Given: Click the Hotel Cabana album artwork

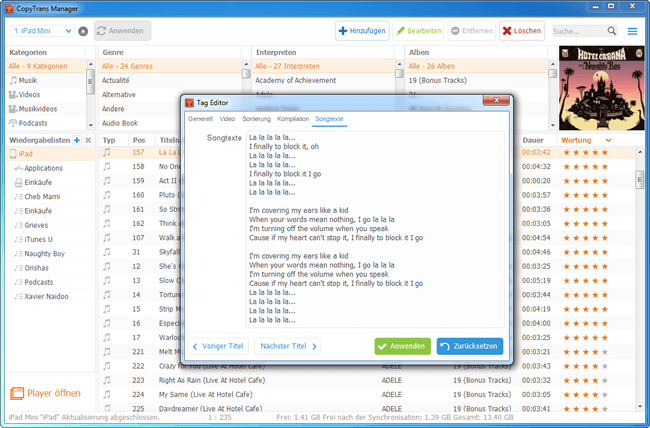Looking at the screenshot, I should [x=601, y=88].
